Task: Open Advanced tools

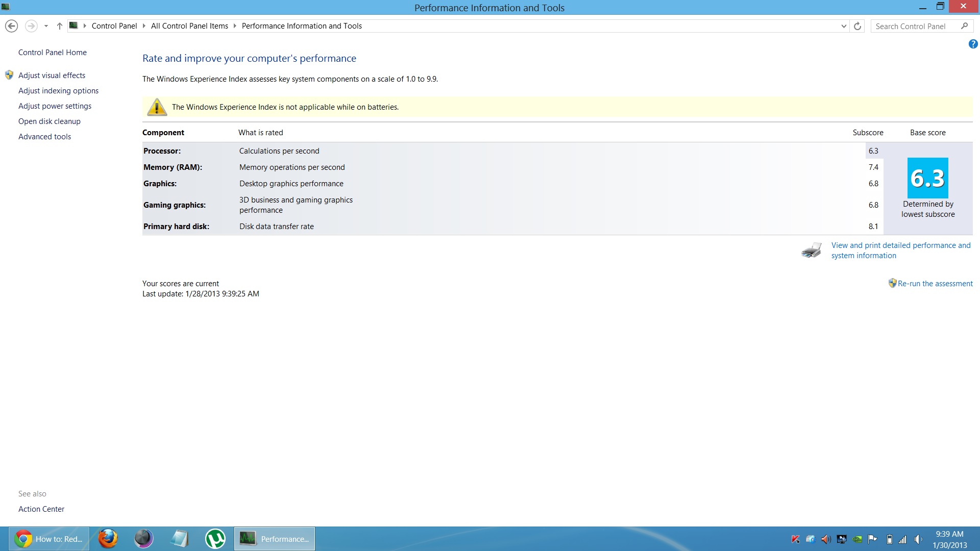Action: point(44,137)
